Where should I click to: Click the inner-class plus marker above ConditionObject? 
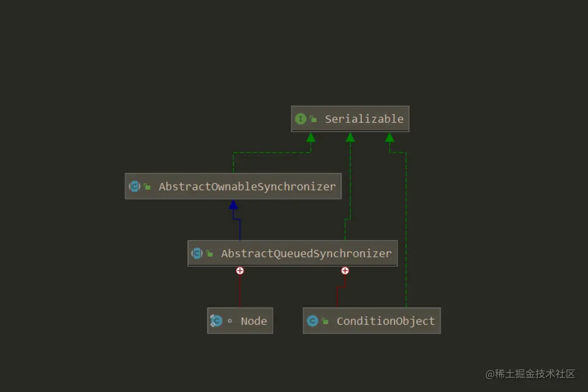point(345,270)
